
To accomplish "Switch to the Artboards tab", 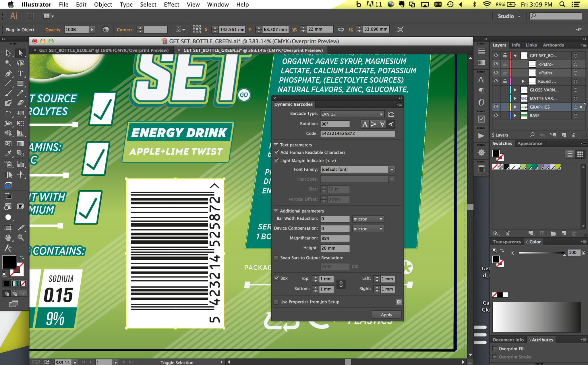I will 553,45.
